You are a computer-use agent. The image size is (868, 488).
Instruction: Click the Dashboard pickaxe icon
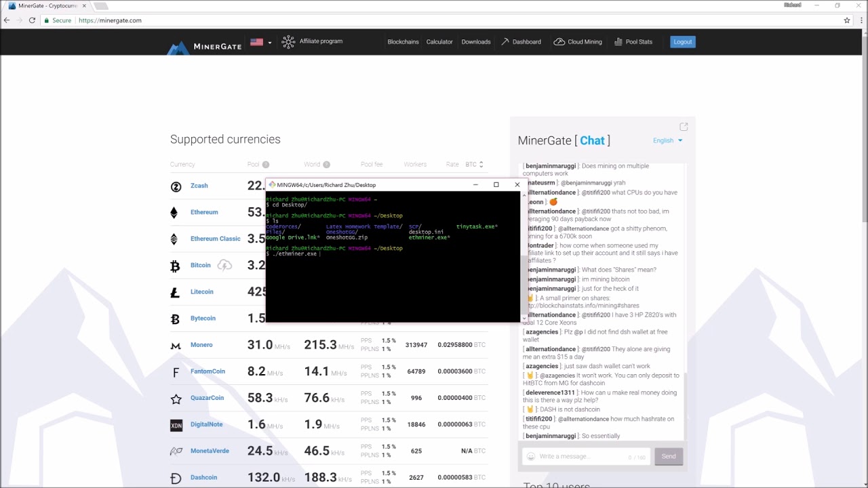pos(505,41)
